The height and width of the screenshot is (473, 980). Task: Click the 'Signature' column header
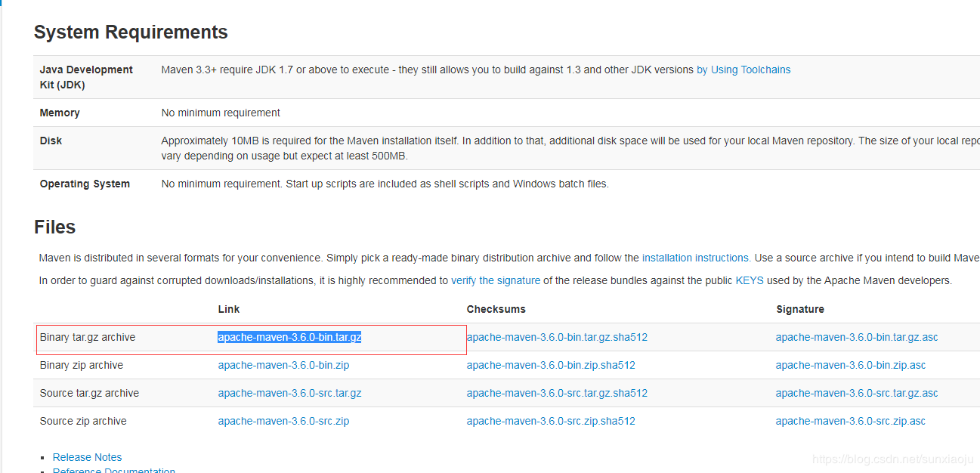[800, 309]
